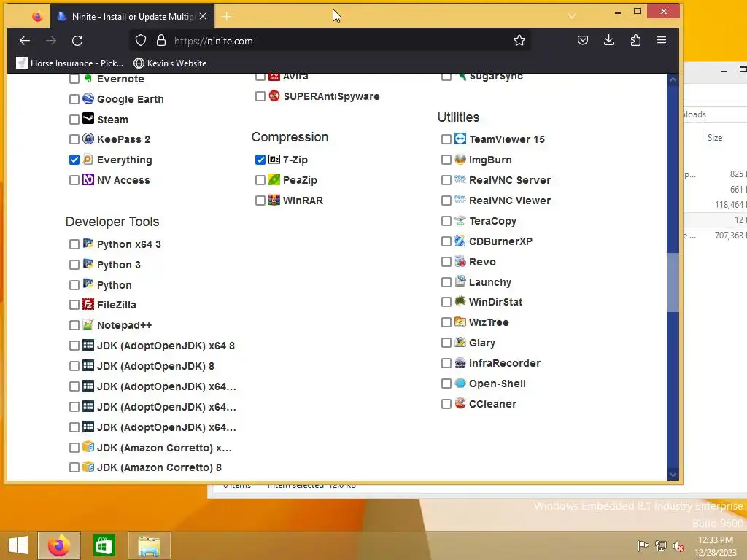Image resolution: width=747 pixels, height=560 pixels.
Task: Check the TeamViewer 15 checkbox
Action: click(446, 139)
